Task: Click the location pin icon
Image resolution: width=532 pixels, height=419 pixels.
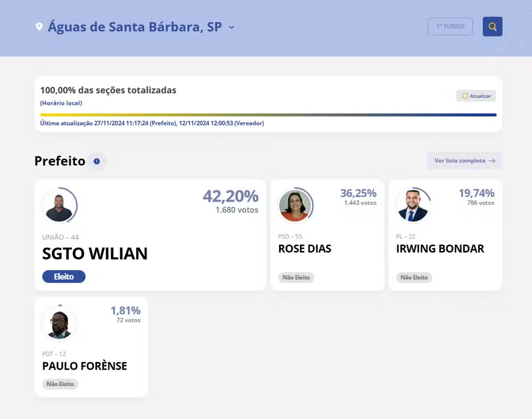Action: [39, 27]
